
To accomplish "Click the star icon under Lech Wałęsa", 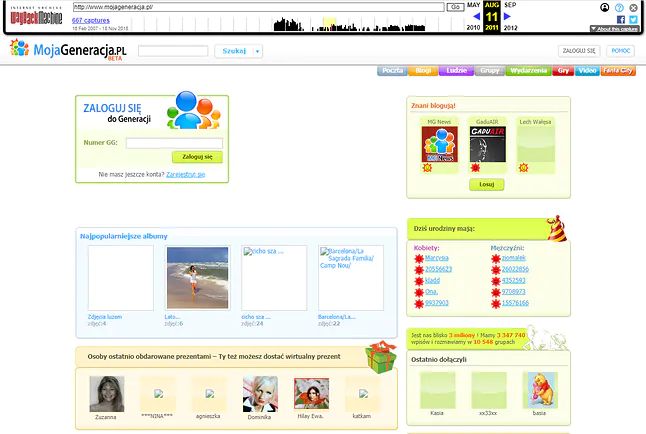I will (523, 168).
